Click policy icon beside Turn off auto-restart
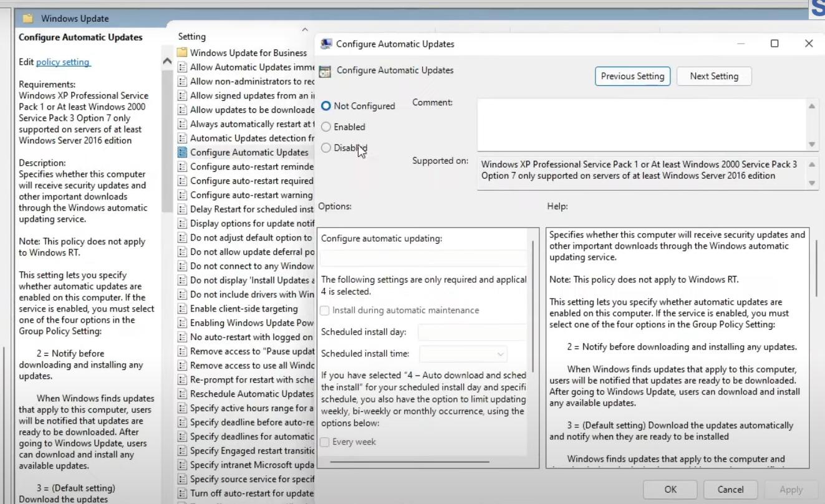 point(182,493)
